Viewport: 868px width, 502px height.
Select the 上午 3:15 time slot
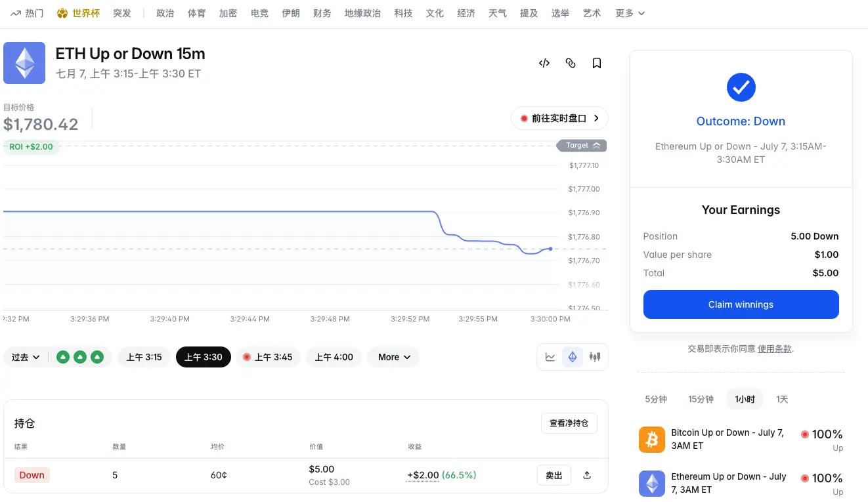(144, 357)
